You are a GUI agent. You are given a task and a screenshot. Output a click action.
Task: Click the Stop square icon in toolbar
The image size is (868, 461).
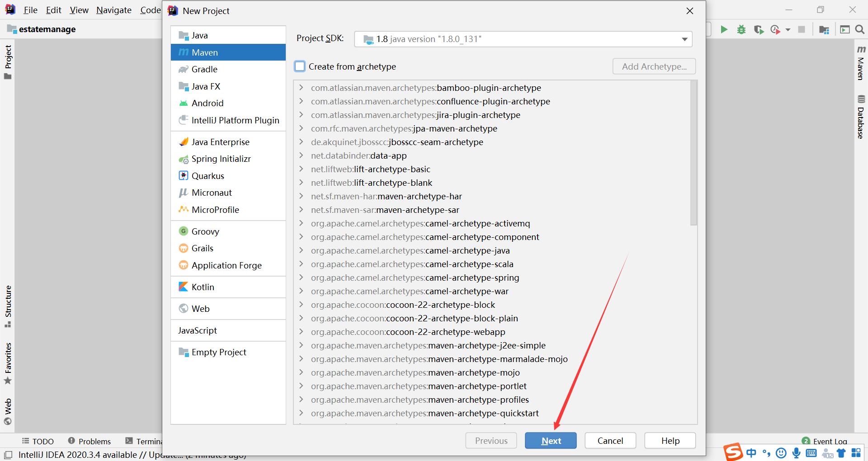[802, 29]
